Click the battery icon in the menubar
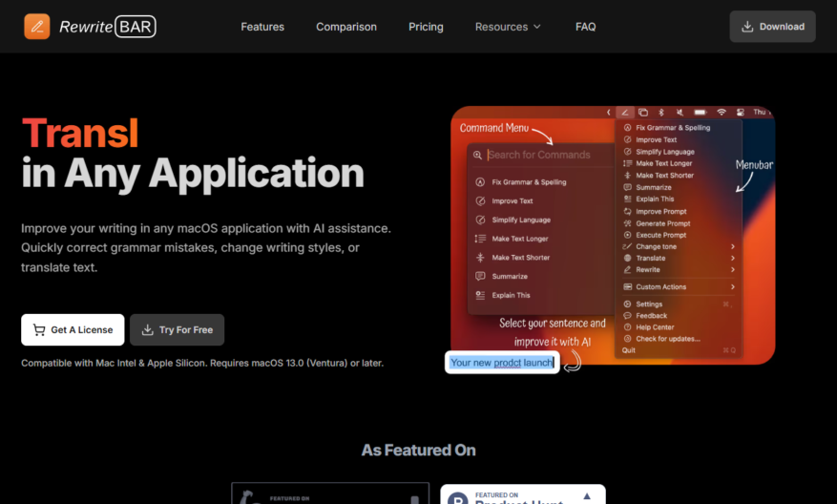Image resolution: width=837 pixels, height=504 pixels. coord(701,112)
